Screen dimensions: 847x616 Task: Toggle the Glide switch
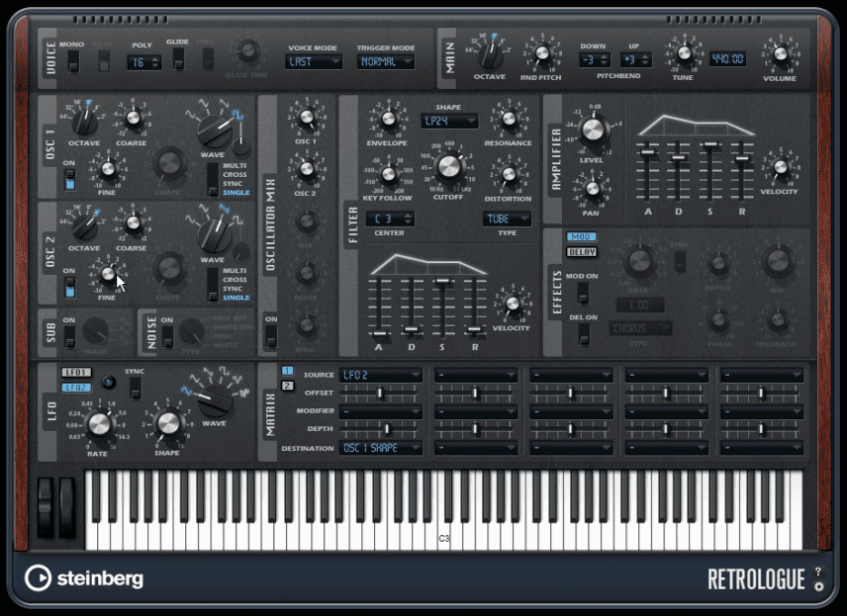(x=178, y=59)
